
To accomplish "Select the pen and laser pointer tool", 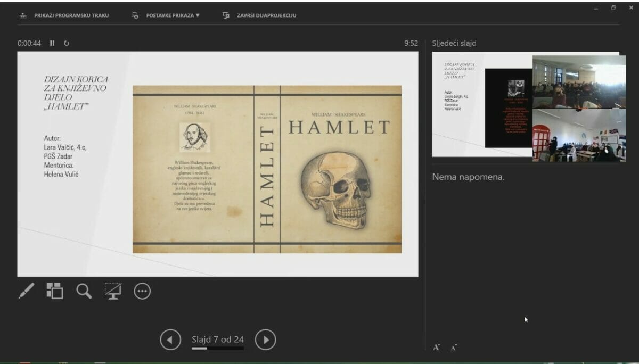I will pyautogui.click(x=26, y=291).
